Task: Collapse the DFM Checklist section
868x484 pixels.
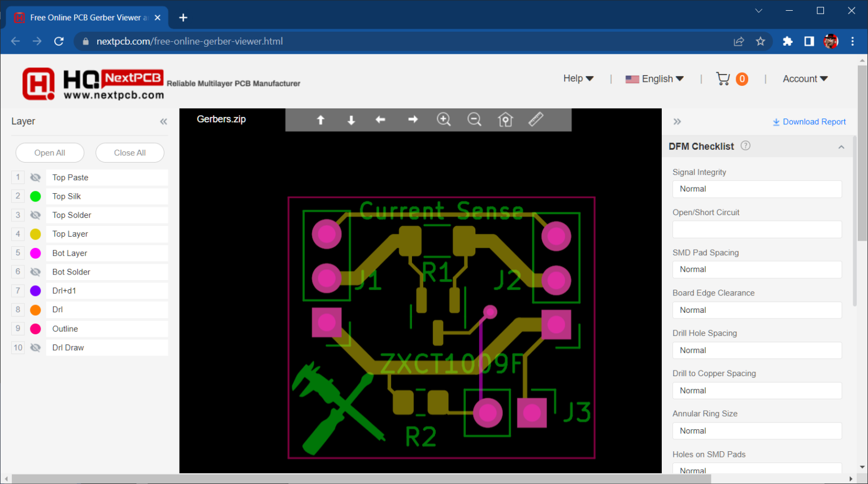Action: pos(841,147)
